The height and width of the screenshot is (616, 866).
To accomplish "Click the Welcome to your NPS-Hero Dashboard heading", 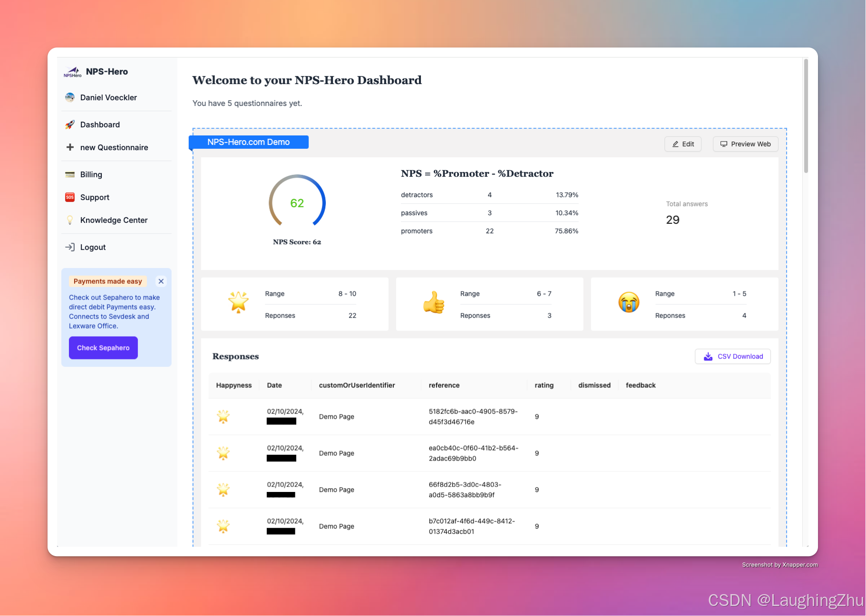I will point(307,80).
